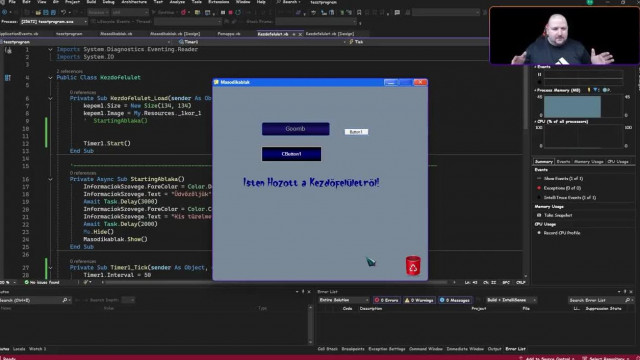Image resolution: width=640 pixels, height=360 pixels.
Task: Click the code cleanup brush icon
Action: click(x=87, y=282)
